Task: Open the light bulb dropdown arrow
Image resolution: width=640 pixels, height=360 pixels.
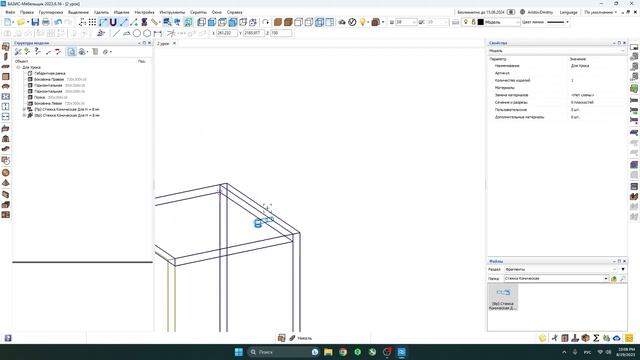Action: click(368, 22)
